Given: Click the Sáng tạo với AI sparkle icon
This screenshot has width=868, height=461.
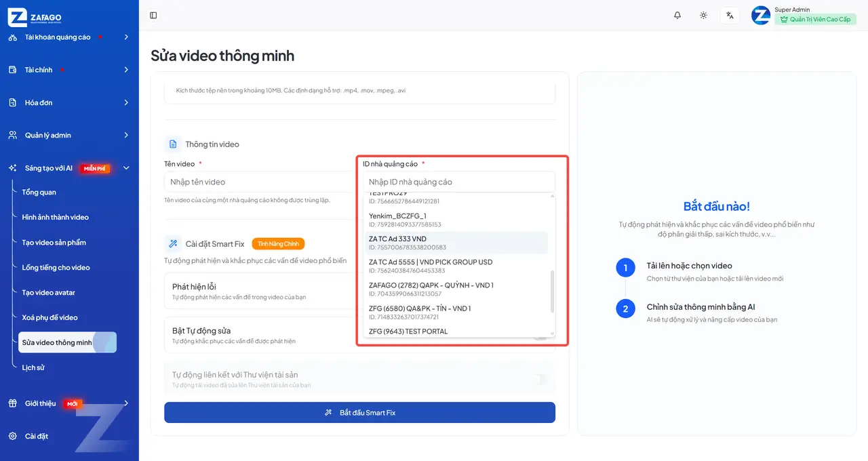Looking at the screenshot, I should click(x=12, y=168).
